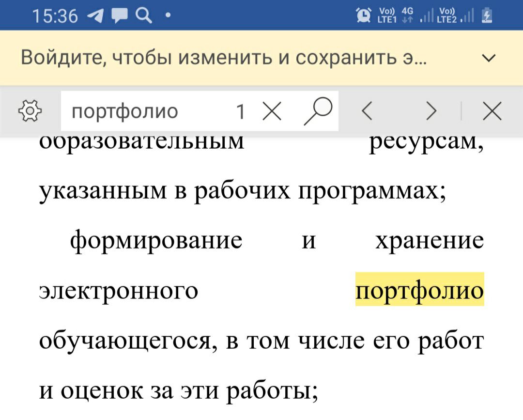Tap the chat message notification icon
The height and width of the screenshot is (420, 523).
pyautogui.click(x=119, y=16)
